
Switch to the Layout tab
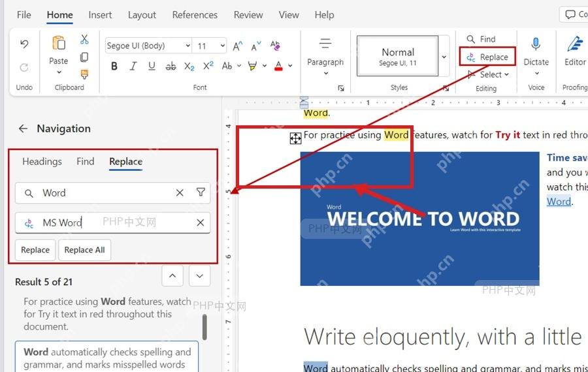point(142,15)
